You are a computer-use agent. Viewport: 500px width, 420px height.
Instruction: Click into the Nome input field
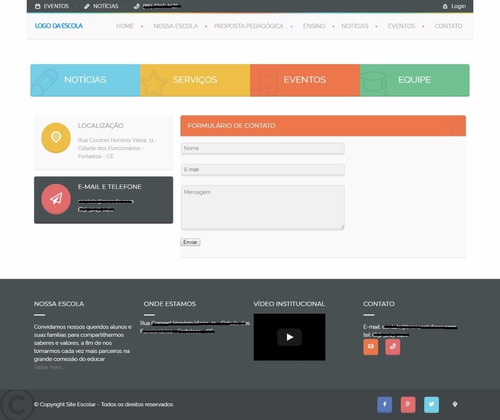tap(263, 148)
